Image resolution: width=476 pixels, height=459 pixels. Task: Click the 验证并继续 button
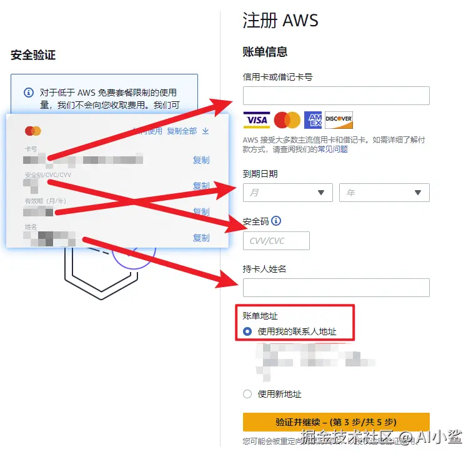point(336,422)
